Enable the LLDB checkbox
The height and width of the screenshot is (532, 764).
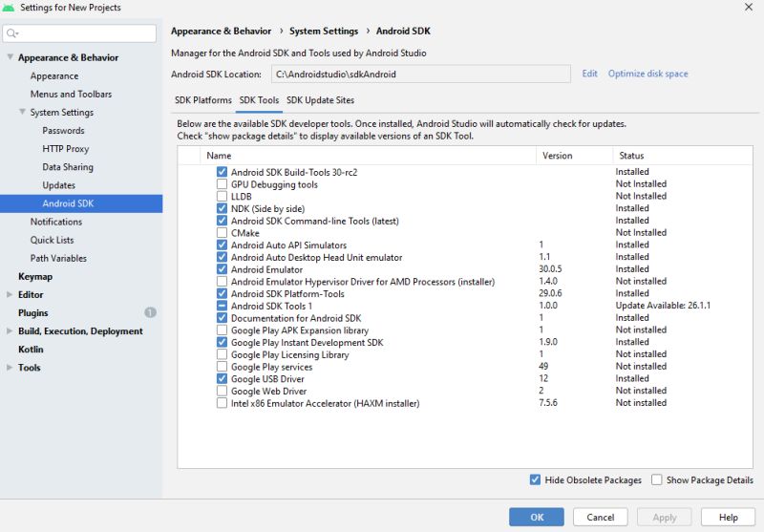pyautogui.click(x=222, y=197)
